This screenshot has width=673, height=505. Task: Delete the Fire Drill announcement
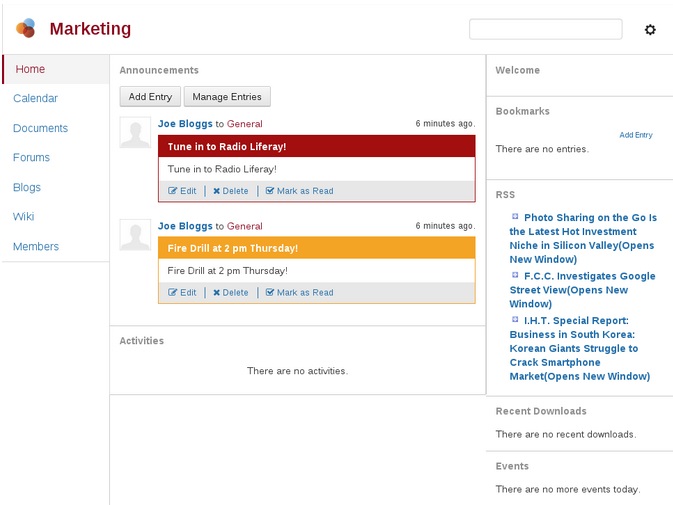pos(231,293)
